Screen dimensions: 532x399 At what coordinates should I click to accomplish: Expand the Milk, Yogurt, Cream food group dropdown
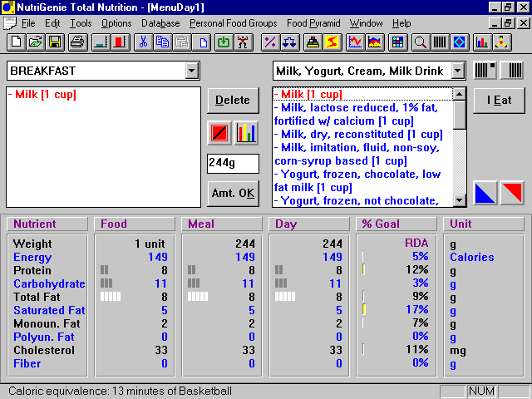[x=458, y=71]
